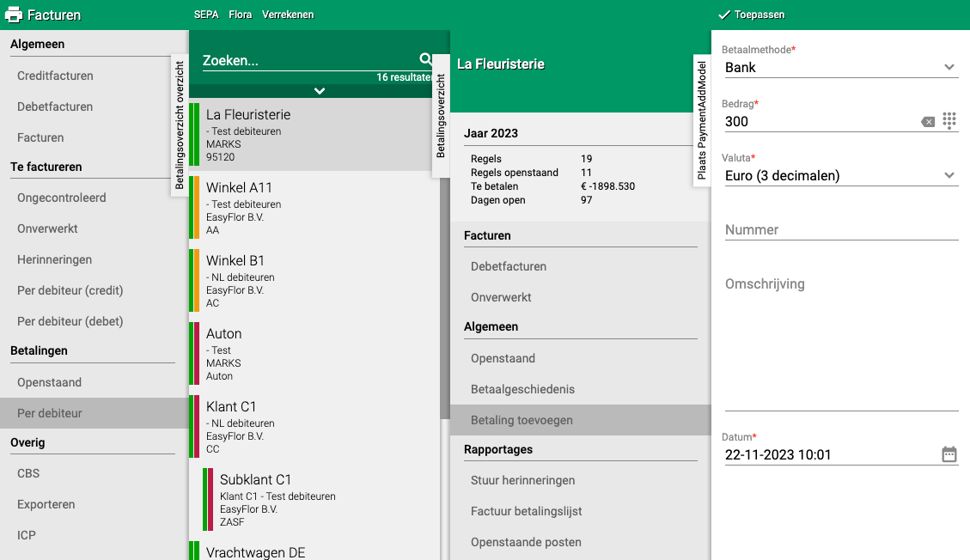Open Exporteren in the sidebar
Image resolution: width=970 pixels, height=560 pixels.
point(94,504)
